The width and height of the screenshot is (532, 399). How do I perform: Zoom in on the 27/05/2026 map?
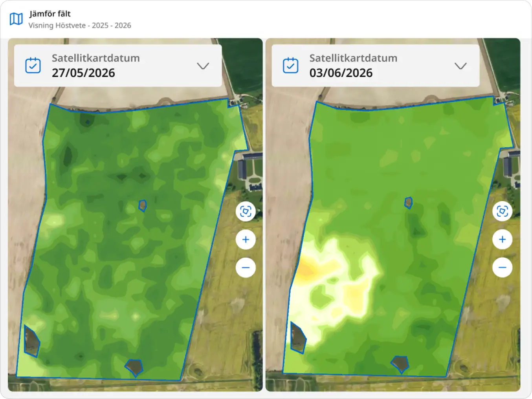246,240
